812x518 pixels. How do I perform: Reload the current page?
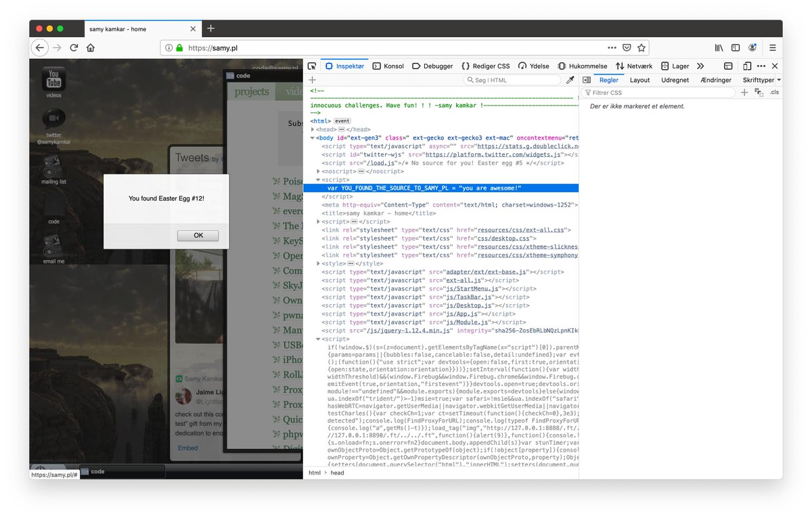point(74,47)
